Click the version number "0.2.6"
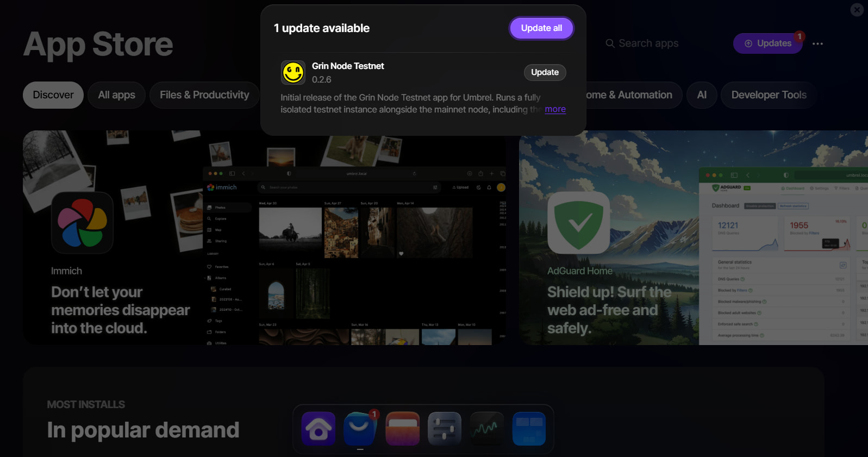The height and width of the screenshot is (457, 868). 321,79
